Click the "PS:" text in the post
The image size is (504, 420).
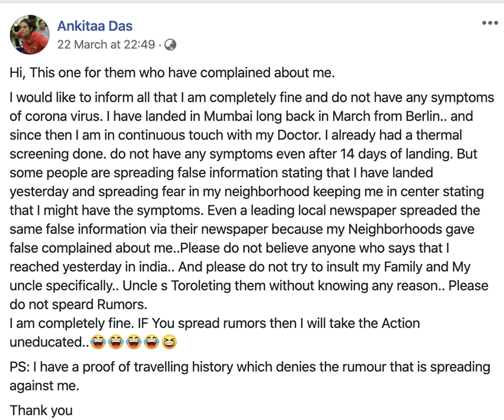pos(21,367)
